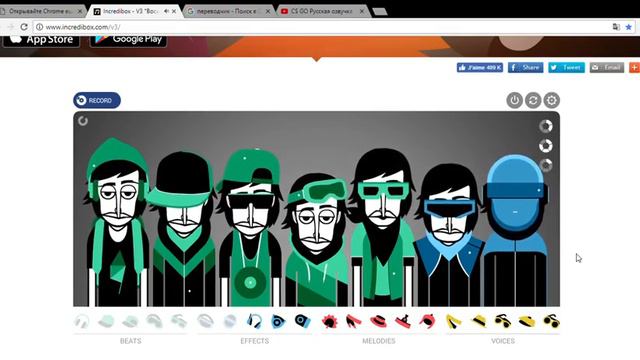Switch to the CS GO YouTube tab

coord(321,11)
